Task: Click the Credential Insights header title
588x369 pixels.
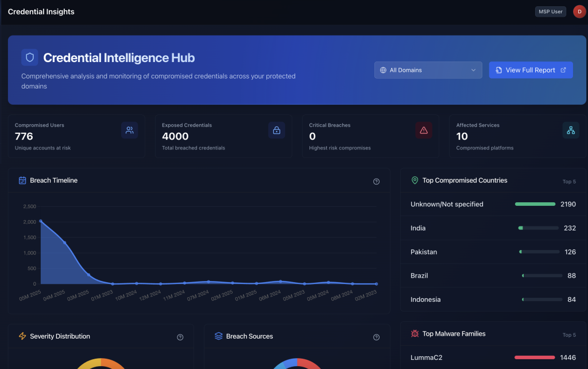Action: 41,11
